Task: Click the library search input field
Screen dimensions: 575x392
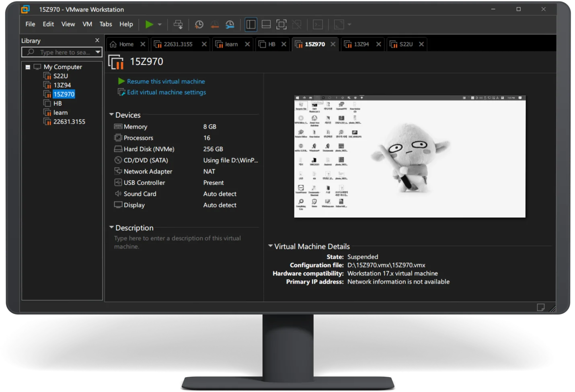Action: 61,52
